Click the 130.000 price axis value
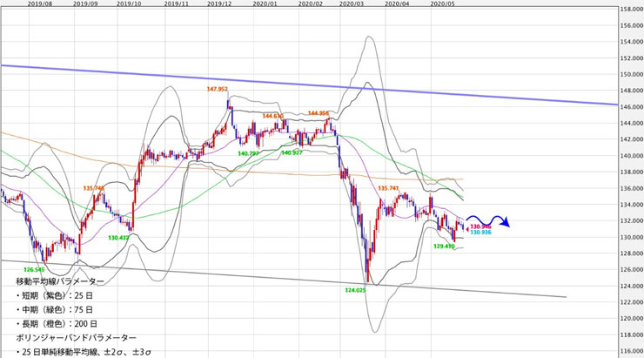Image resolution: width=644 pixels, height=358 pixels. point(632,237)
